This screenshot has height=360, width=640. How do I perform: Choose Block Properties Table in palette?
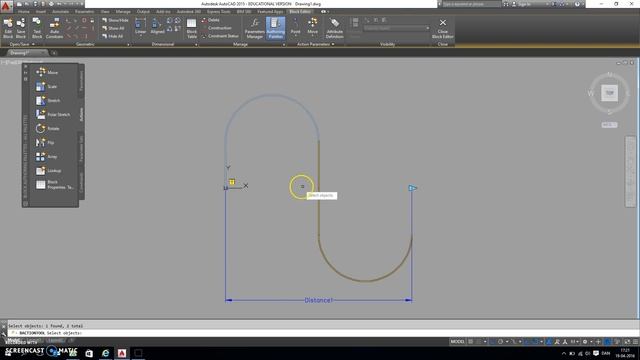(54, 184)
